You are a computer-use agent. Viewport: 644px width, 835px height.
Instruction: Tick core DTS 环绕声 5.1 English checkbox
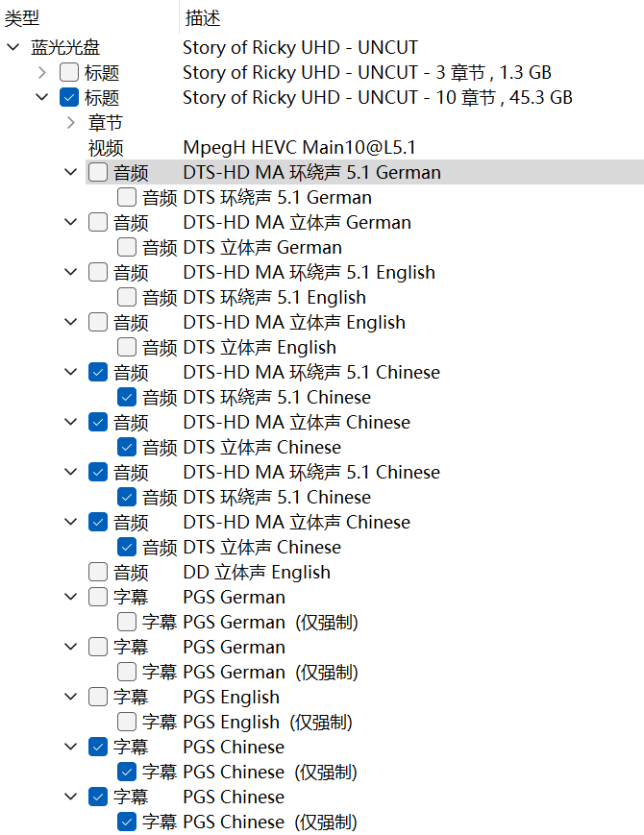[x=127, y=297]
